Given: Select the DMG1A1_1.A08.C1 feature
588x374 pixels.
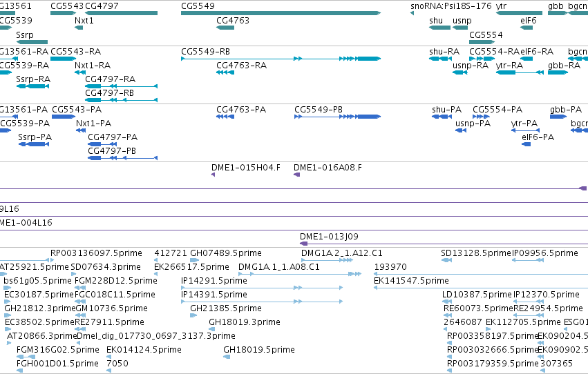Looking at the screenshot, I should click(300, 274).
